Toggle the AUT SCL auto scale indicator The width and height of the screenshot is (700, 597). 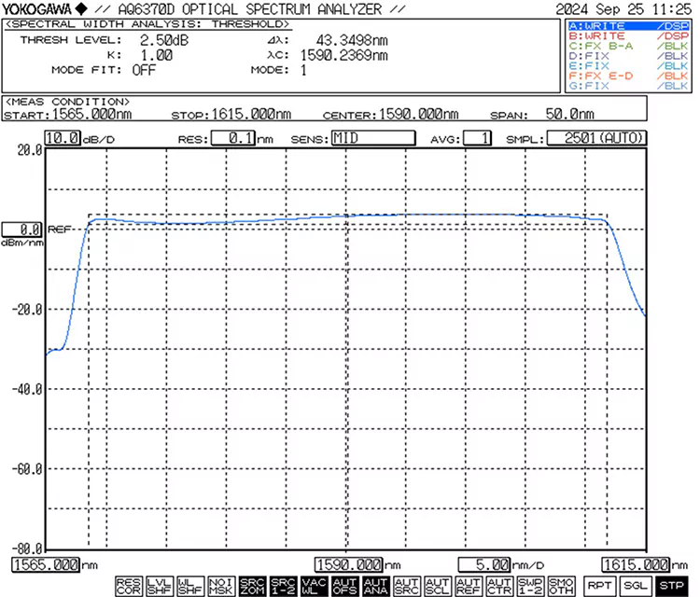click(437, 586)
